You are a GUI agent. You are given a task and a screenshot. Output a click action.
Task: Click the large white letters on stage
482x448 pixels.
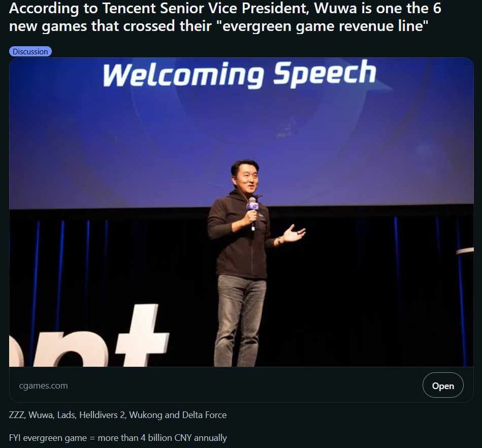[89, 337]
